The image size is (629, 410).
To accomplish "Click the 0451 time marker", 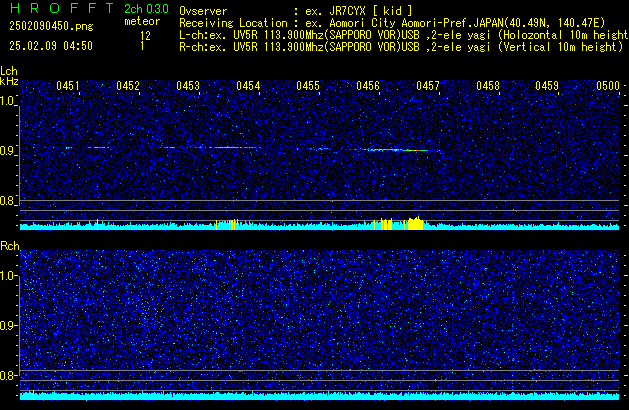I will coord(68,86).
